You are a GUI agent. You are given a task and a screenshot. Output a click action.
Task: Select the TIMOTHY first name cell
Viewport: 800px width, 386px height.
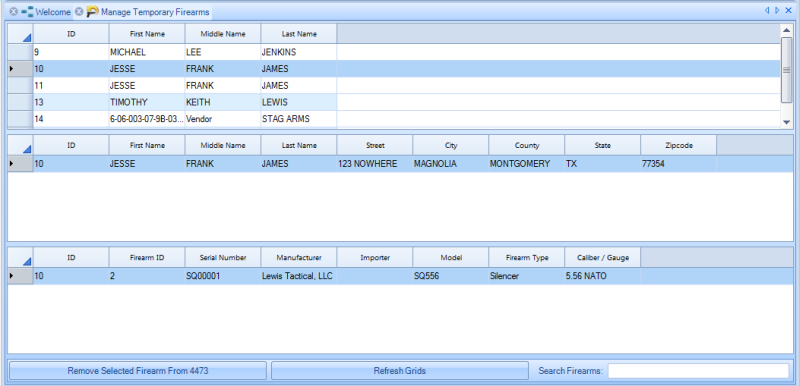(147, 102)
